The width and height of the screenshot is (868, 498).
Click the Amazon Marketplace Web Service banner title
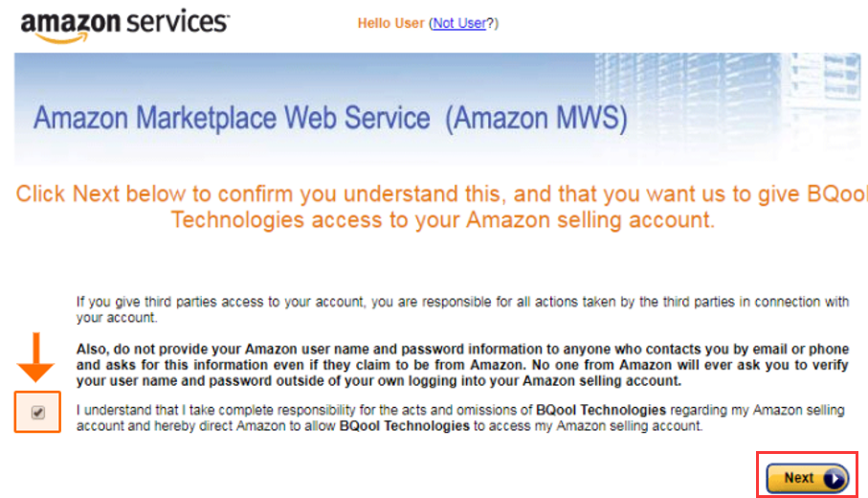[x=232, y=118]
